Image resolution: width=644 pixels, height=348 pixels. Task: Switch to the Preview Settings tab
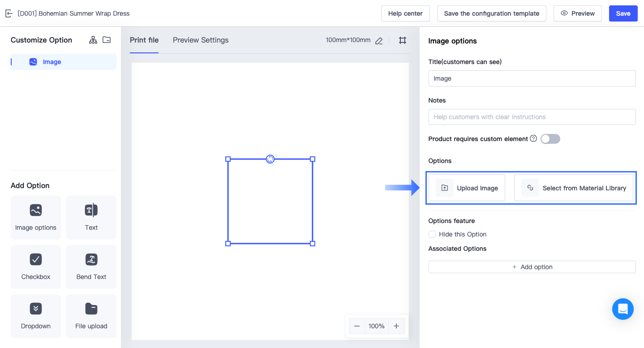coord(200,40)
